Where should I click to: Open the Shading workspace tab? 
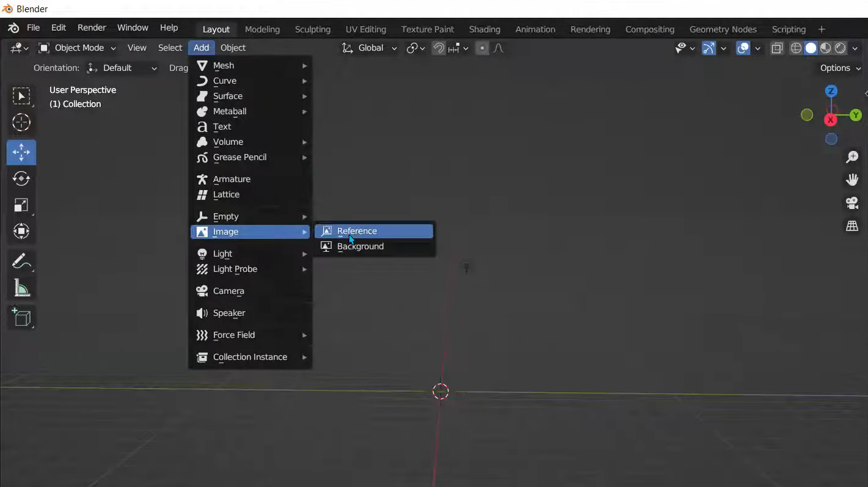click(484, 29)
